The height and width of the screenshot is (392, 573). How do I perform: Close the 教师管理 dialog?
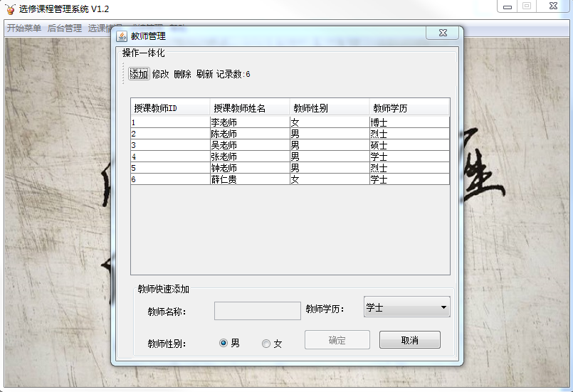(x=443, y=33)
